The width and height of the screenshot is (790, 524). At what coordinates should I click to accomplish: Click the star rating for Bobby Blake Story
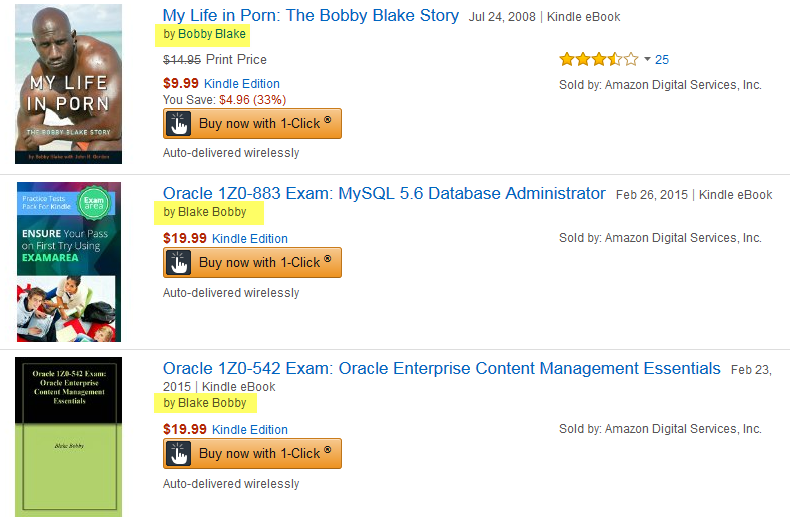click(598, 59)
